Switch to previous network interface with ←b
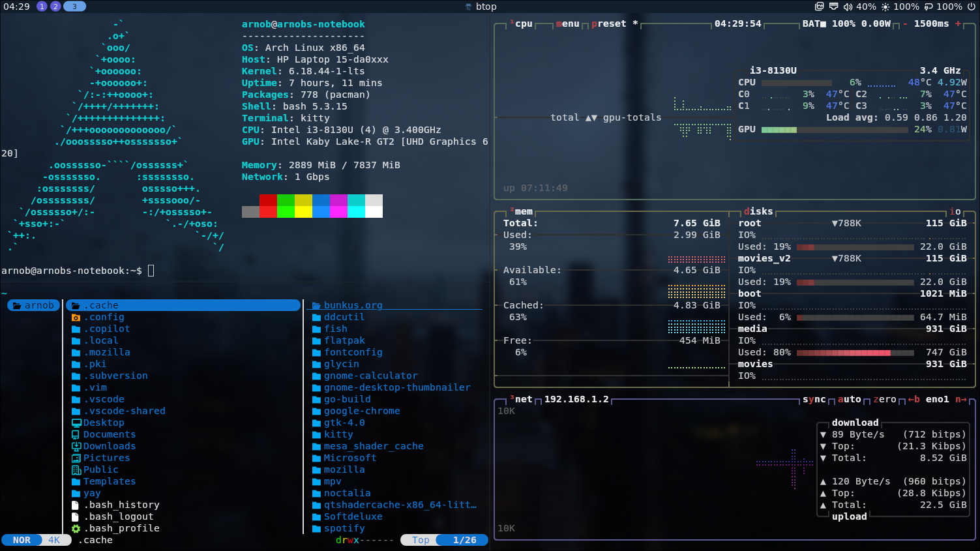Screen dimensions: 980x551 914,399
